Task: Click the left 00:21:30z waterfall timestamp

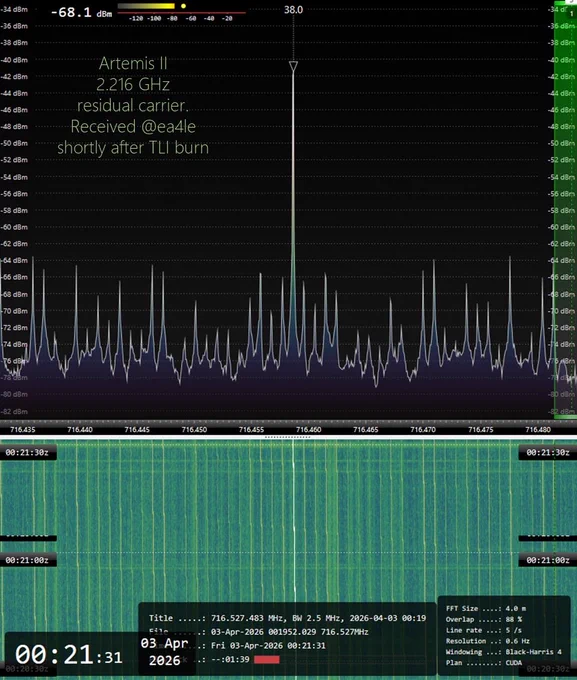Action: (x=27, y=452)
